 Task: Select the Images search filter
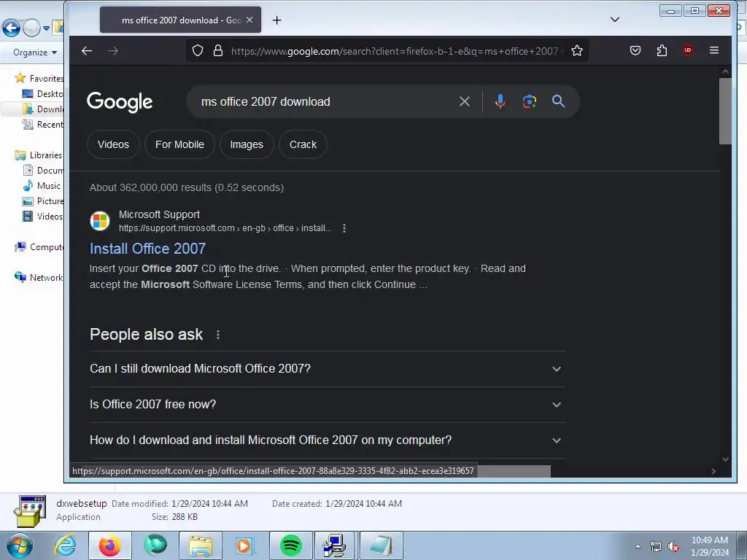point(247,144)
